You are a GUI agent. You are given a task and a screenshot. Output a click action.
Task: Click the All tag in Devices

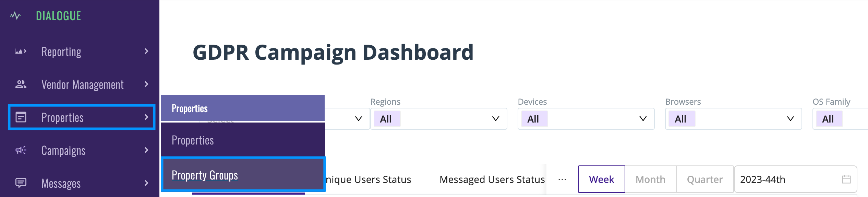pyautogui.click(x=534, y=119)
